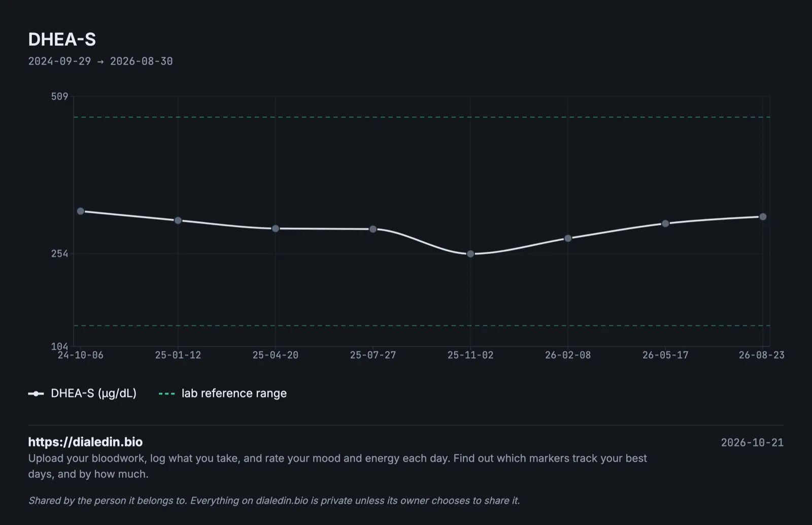812x525 pixels.
Task: Click the data point at 26-02-08
Action: [x=568, y=238]
